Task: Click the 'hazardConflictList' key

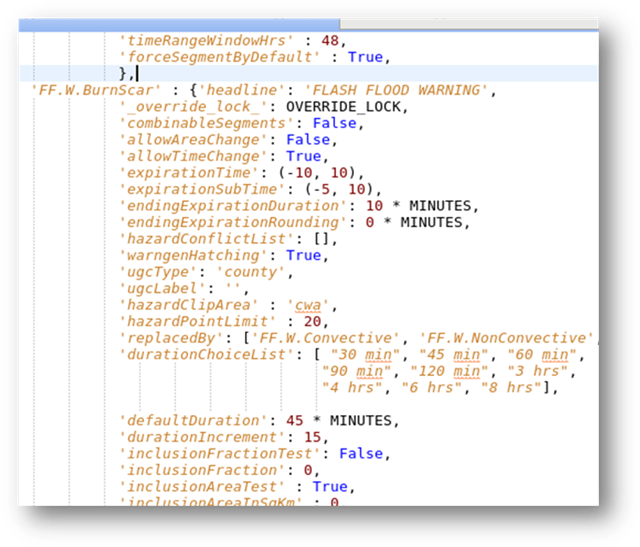Action: (x=206, y=239)
